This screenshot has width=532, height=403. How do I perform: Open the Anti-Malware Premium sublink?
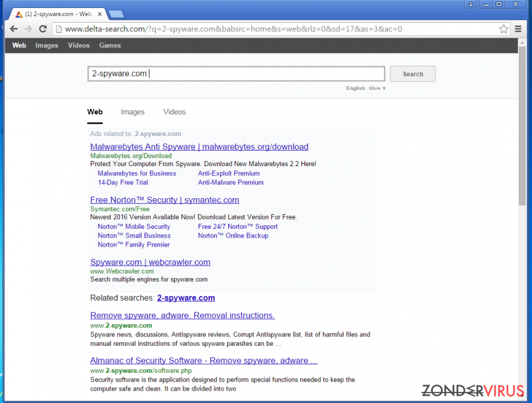coord(231,183)
